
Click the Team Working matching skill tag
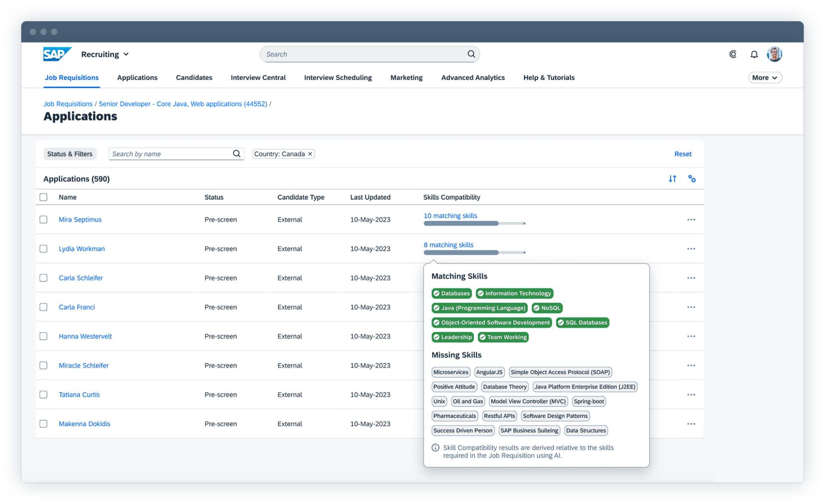point(503,337)
